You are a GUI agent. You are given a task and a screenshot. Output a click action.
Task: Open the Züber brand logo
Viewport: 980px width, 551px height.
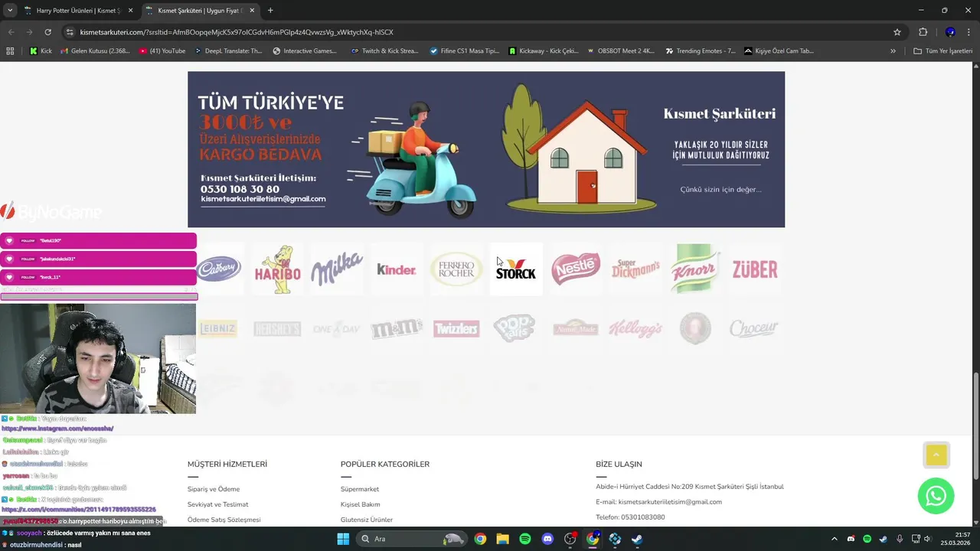pos(755,269)
